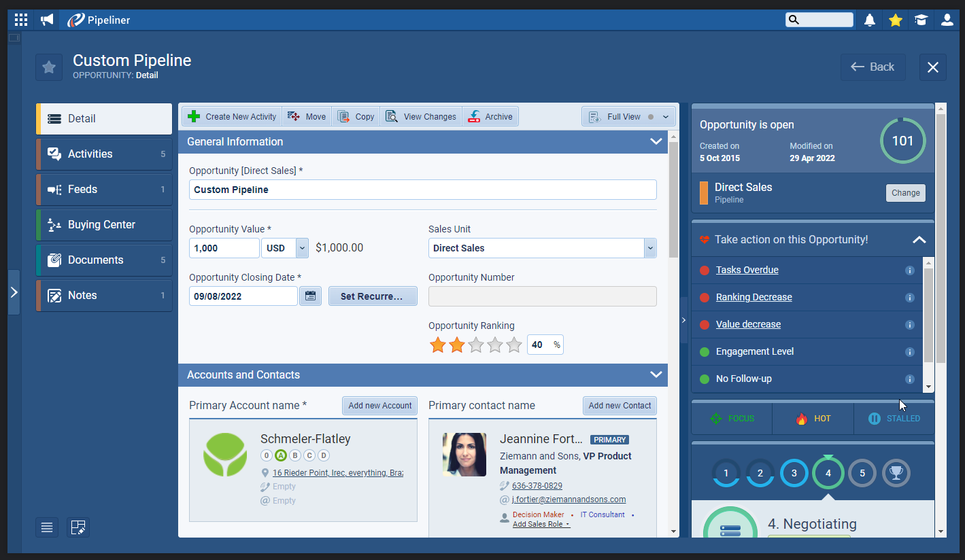Click the Opportunity Value input field
The width and height of the screenshot is (965, 560).
[224, 248]
